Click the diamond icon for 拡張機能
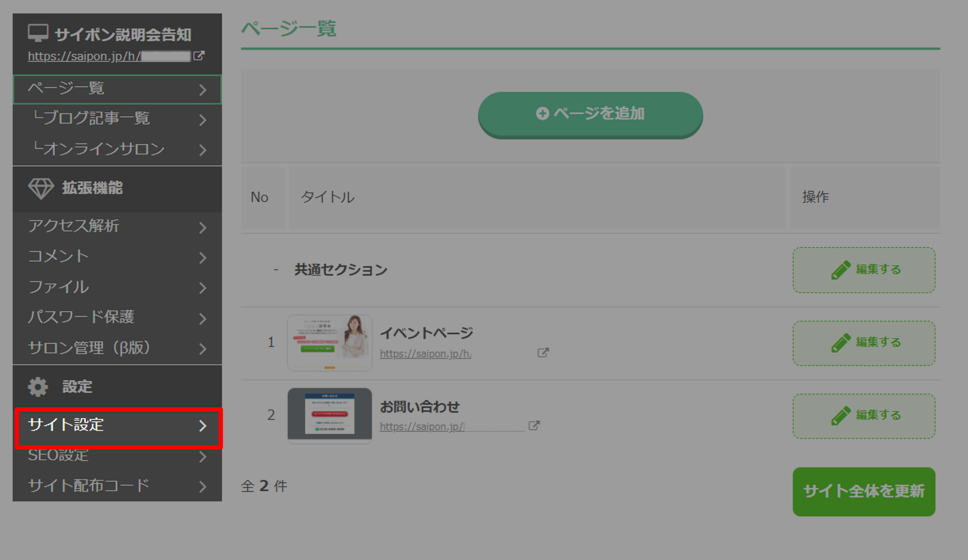The height and width of the screenshot is (560, 968). [41, 188]
